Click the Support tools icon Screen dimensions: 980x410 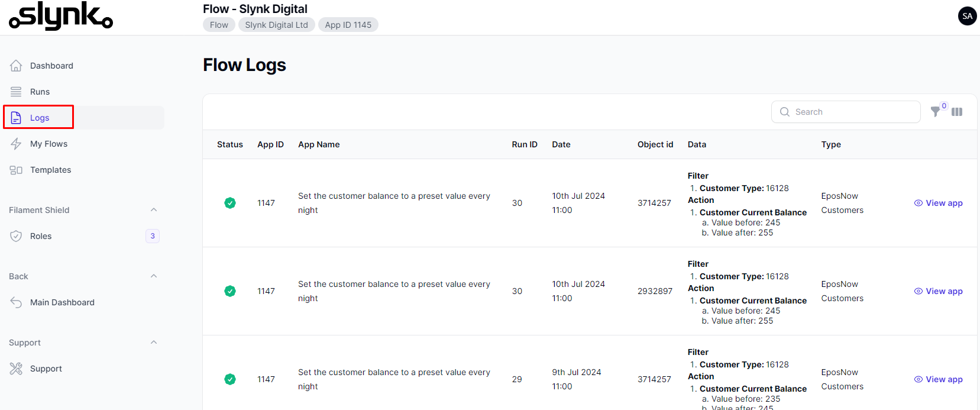(x=16, y=369)
